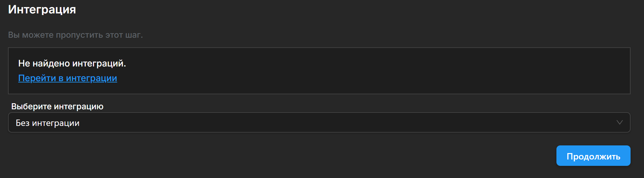This screenshot has height=178, width=644.
Task: Click the middle of Без интеграции combo box
Action: coord(319,123)
